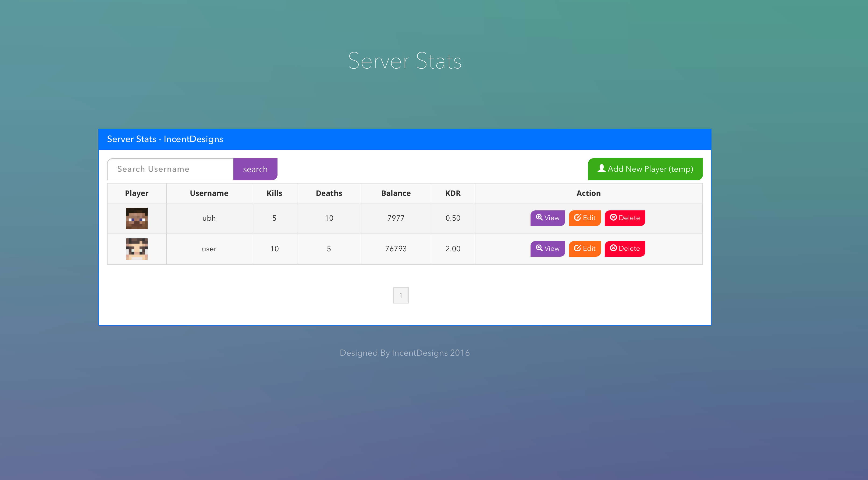Click the user player avatar

[x=137, y=249]
